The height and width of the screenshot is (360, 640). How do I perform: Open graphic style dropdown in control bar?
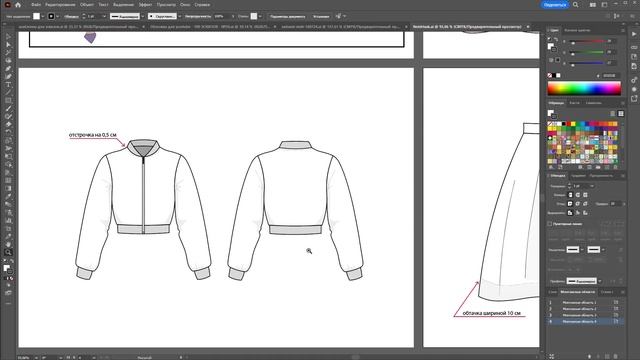pyautogui.click(x=260, y=16)
